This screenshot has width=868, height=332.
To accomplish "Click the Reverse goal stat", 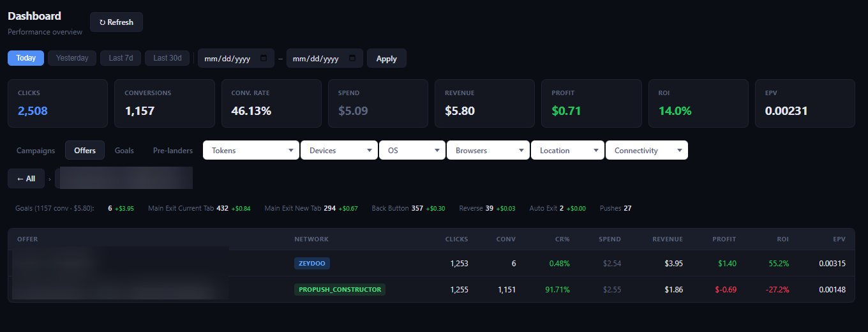I will [x=487, y=208].
